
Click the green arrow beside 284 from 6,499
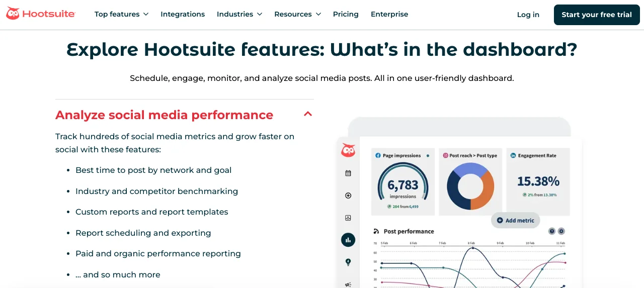click(389, 207)
